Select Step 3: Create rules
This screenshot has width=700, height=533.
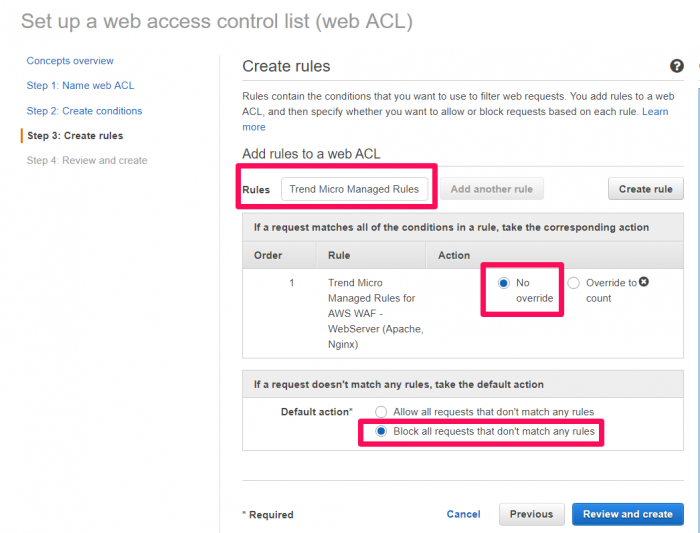(75, 136)
